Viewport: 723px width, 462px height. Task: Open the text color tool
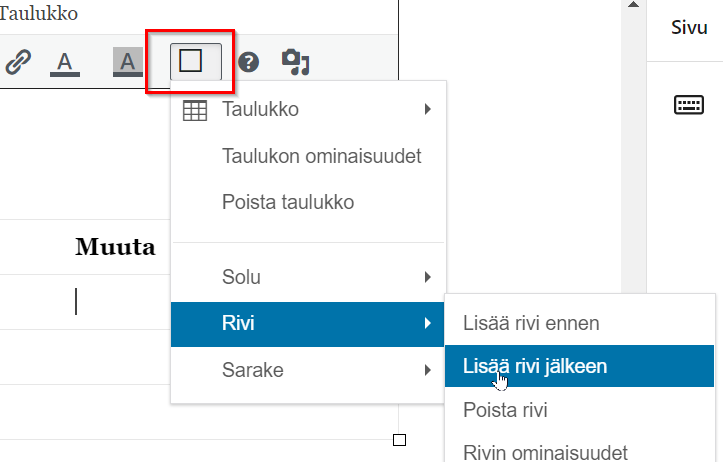click(x=65, y=62)
